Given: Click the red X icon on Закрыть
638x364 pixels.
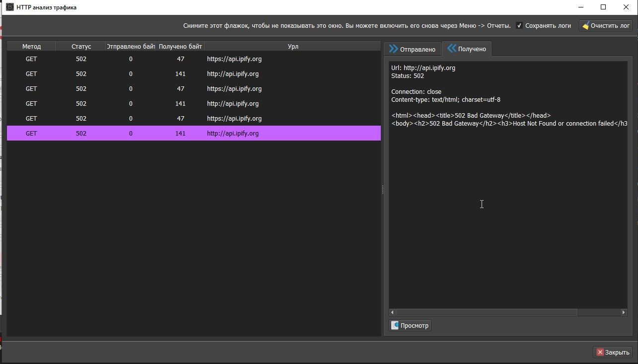Looking at the screenshot, I should 600,352.
